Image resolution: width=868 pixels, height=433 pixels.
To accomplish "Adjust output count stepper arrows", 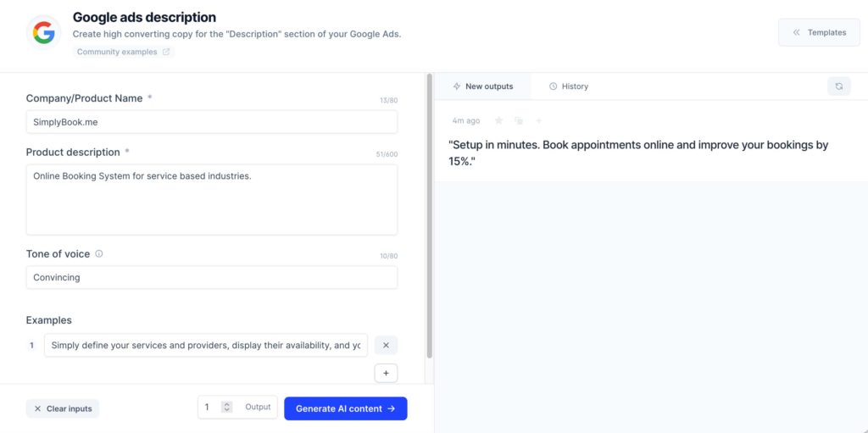I will tap(226, 407).
